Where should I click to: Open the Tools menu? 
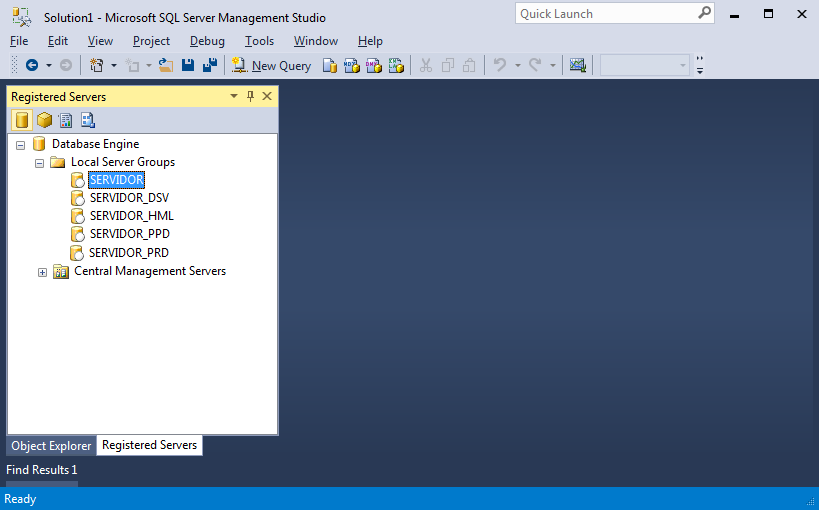pos(259,41)
